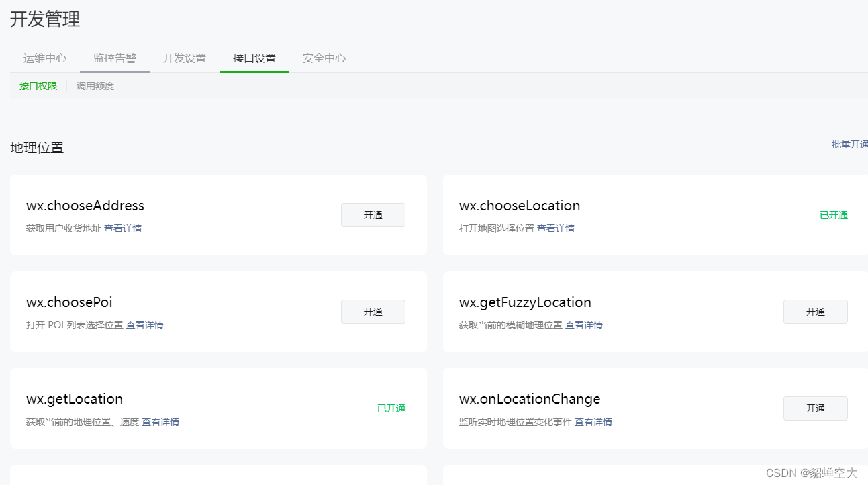View details of wx.chooseLocation API
This screenshot has width=868, height=485.
coord(555,228)
